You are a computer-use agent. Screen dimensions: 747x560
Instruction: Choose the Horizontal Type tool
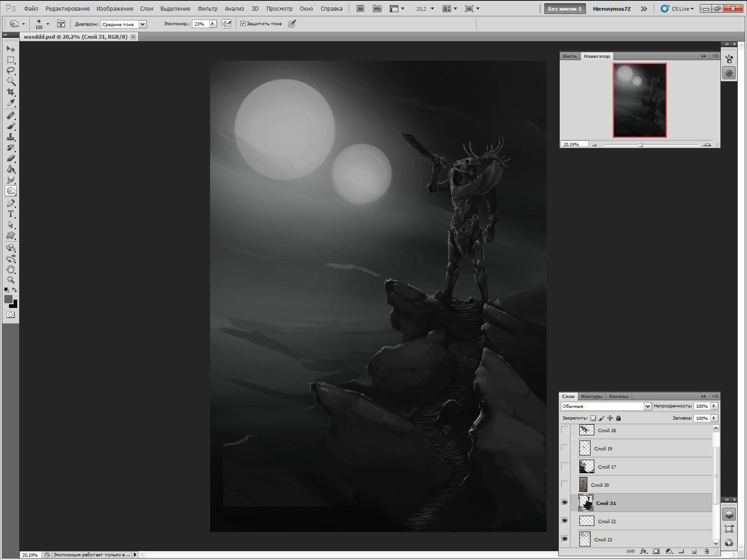pyautogui.click(x=11, y=214)
